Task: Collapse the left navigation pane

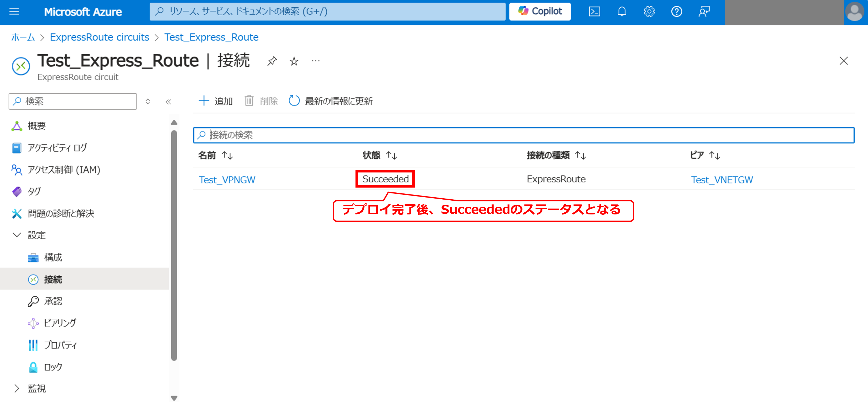Action: pos(169,102)
